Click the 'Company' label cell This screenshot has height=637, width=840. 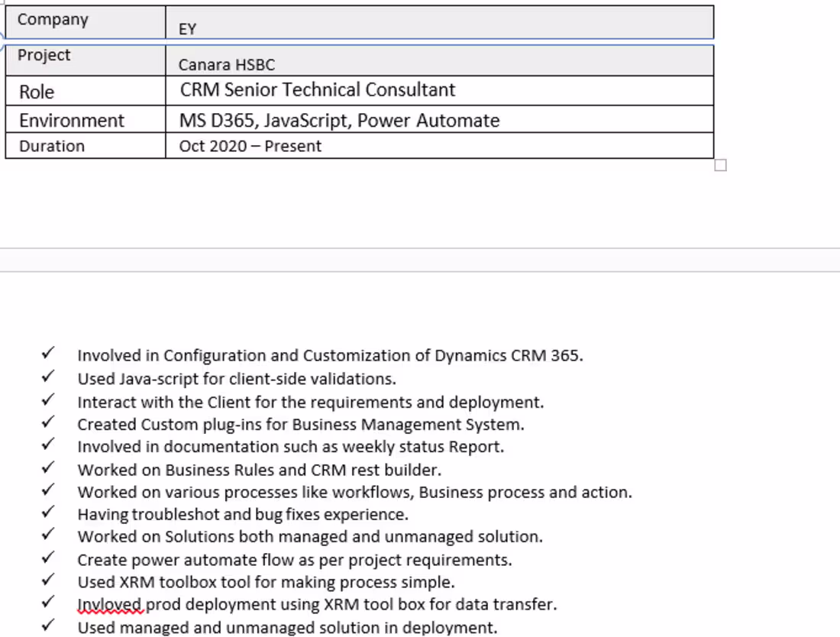click(86, 22)
